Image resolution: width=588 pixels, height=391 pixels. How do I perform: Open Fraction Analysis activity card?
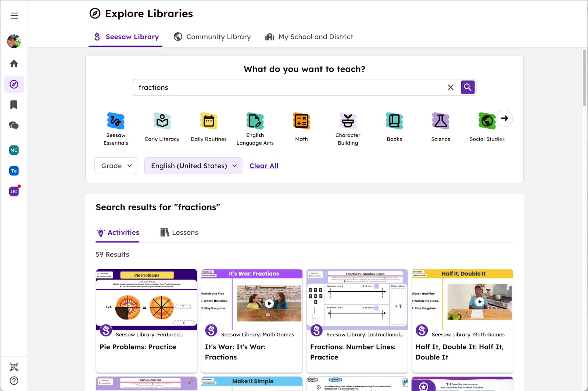[x=146, y=383]
